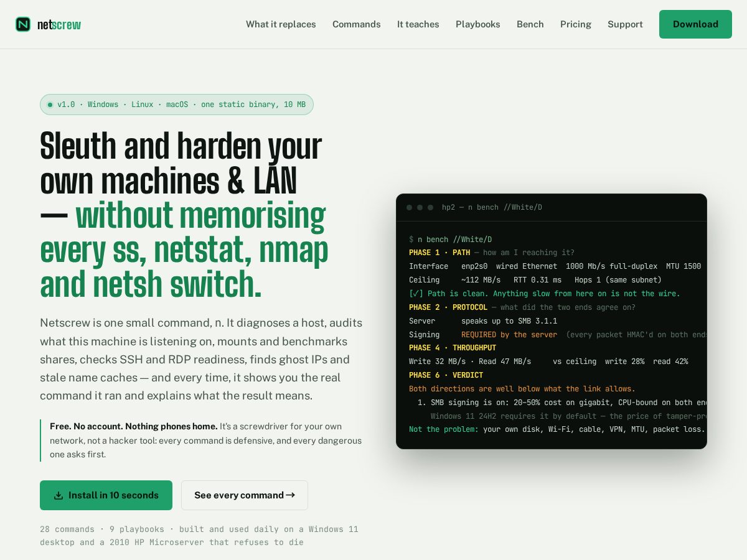747x560 pixels.
Task: Open the It teaches nav item
Action: [x=418, y=24]
